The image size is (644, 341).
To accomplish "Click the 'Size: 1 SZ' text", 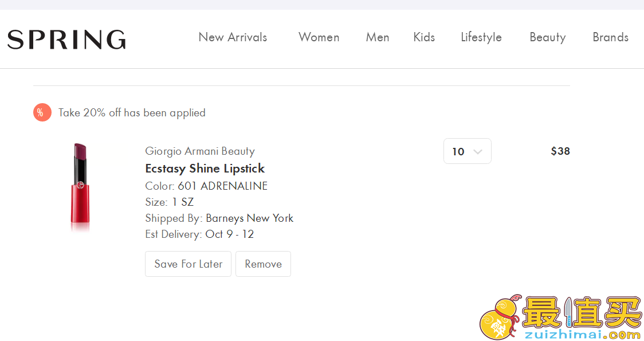I will [169, 202].
